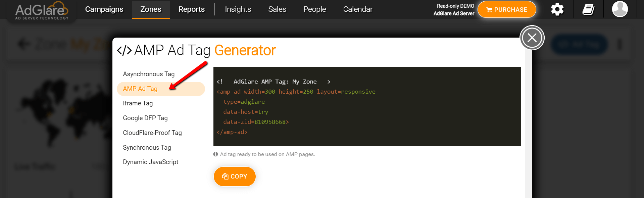This screenshot has height=198, width=644.
Task: Click the amp-ad width=300 code line
Action: click(296, 92)
